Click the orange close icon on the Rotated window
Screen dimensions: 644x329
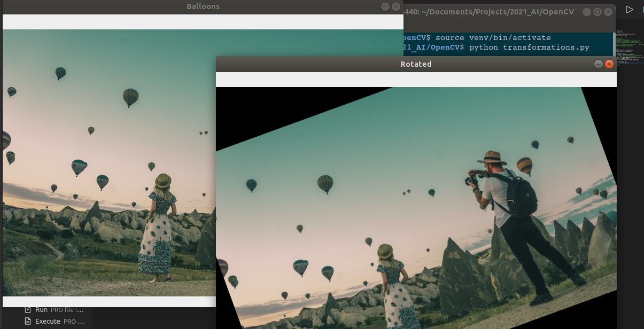609,64
